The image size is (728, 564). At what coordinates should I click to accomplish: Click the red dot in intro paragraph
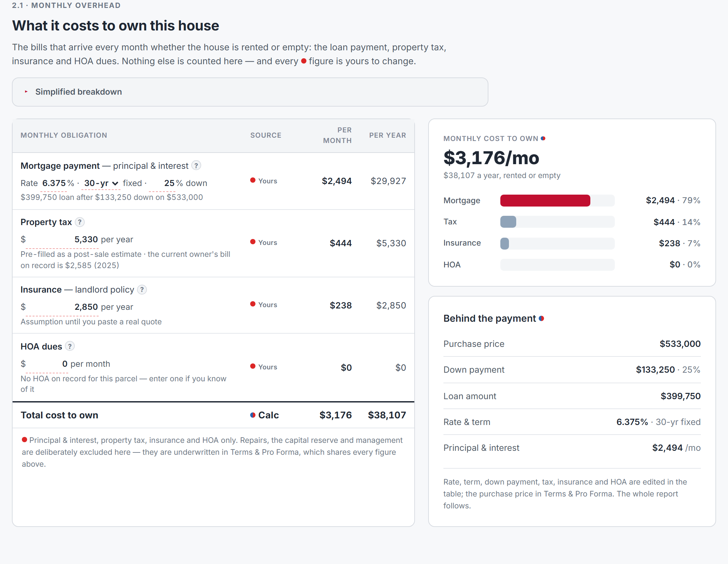tap(304, 61)
